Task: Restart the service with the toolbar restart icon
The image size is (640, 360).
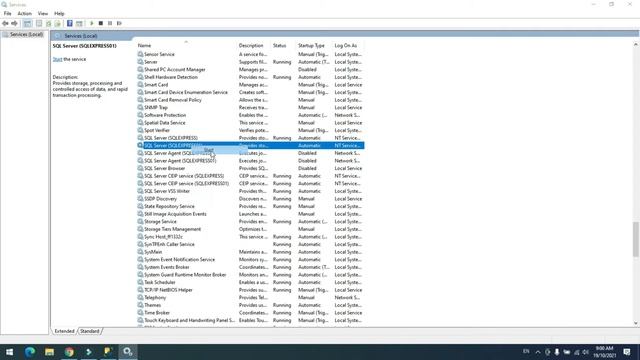Action: [x=119, y=23]
